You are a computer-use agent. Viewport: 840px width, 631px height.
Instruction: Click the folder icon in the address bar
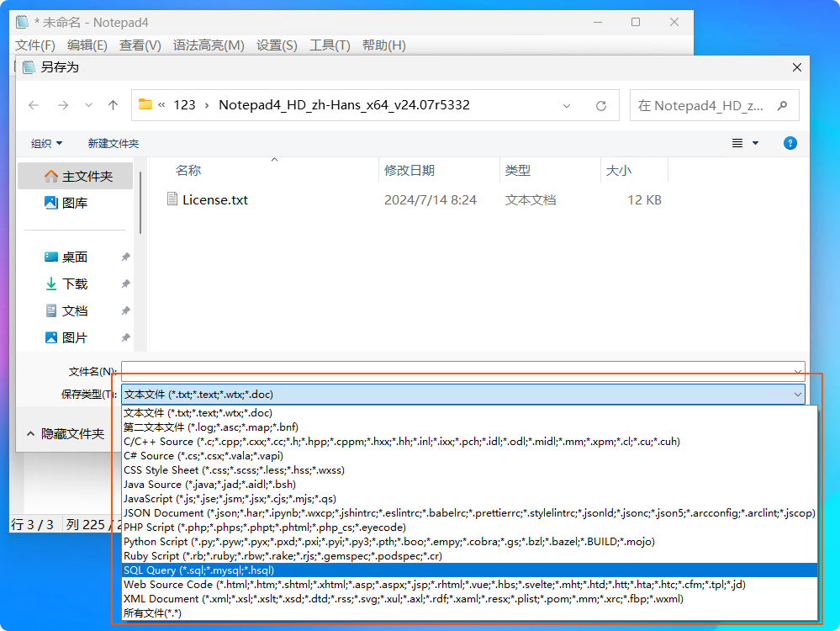[145, 104]
